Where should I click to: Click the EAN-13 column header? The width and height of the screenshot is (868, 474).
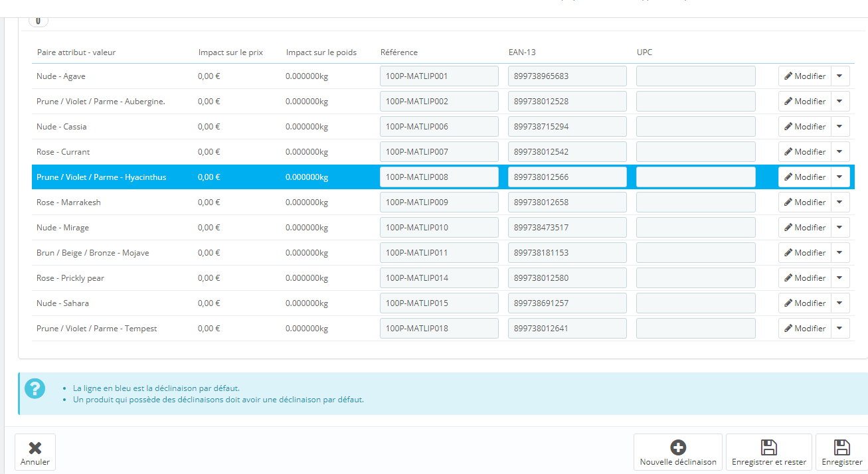click(522, 52)
